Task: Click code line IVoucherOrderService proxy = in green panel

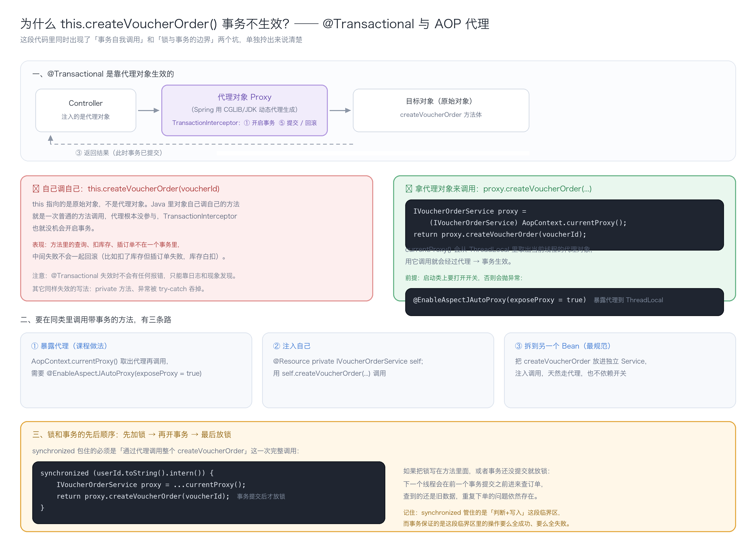Action: click(470, 211)
